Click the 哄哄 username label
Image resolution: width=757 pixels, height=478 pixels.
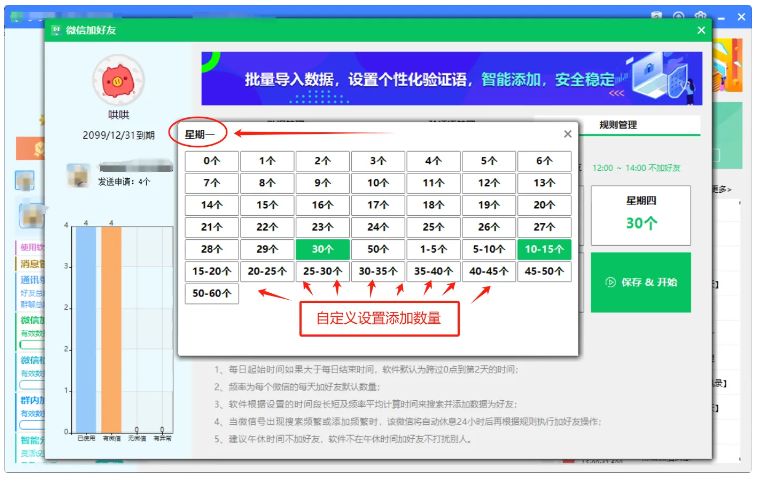coord(118,115)
